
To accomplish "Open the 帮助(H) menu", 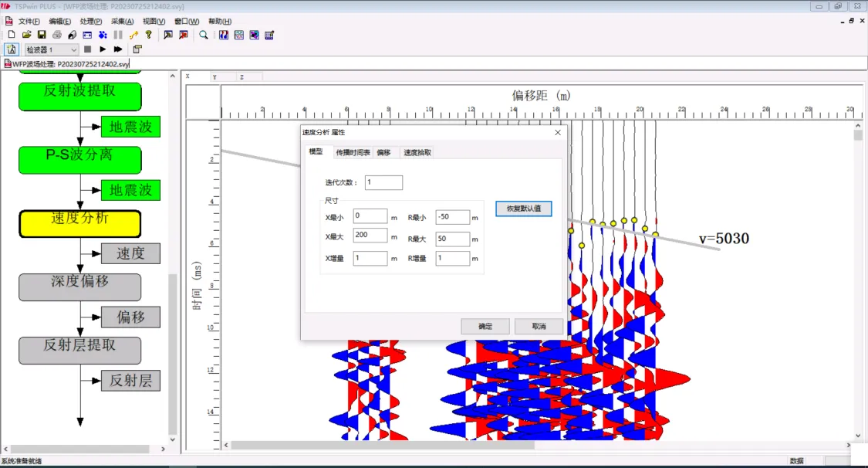I will point(220,21).
